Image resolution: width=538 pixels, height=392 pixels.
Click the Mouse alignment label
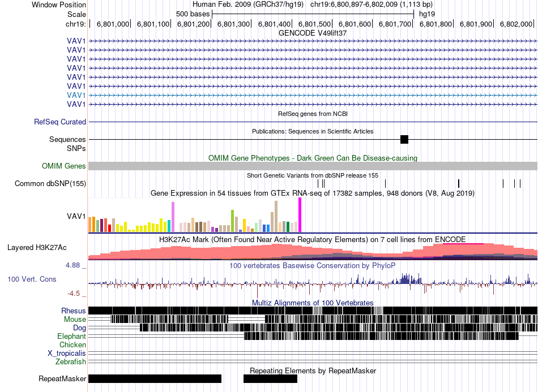click(x=75, y=320)
